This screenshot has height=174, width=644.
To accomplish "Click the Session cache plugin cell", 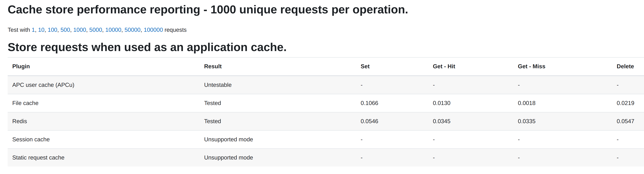I will (31, 139).
